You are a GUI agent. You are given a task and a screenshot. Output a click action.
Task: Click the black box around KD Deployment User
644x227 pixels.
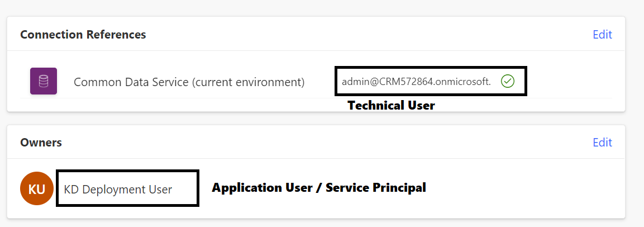[x=128, y=188]
